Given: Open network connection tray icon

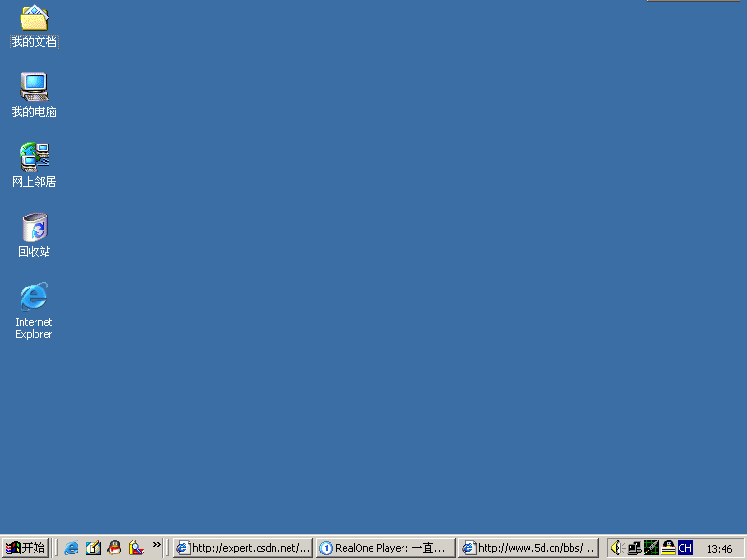Looking at the screenshot, I should coord(635,548).
